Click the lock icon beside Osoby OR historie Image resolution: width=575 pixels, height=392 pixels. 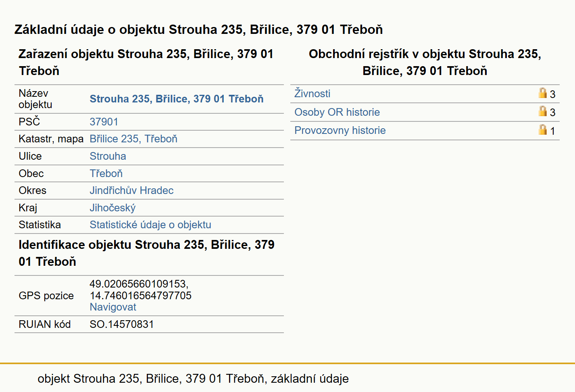(x=543, y=111)
